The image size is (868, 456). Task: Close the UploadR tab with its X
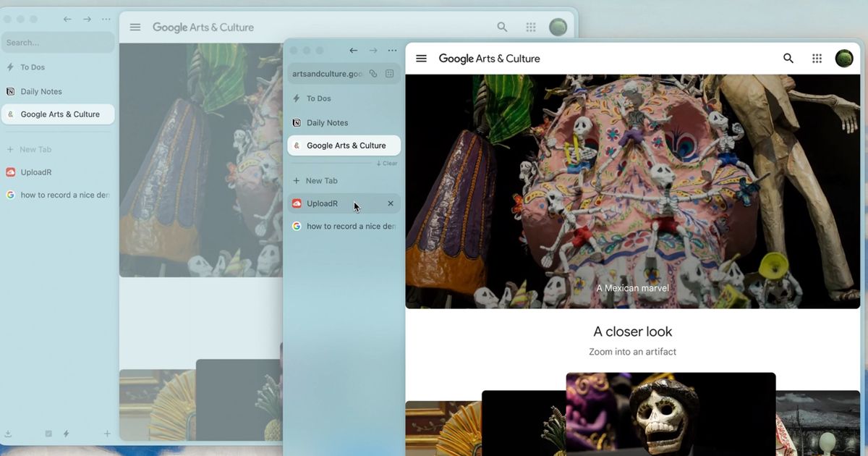coord(391,203)
